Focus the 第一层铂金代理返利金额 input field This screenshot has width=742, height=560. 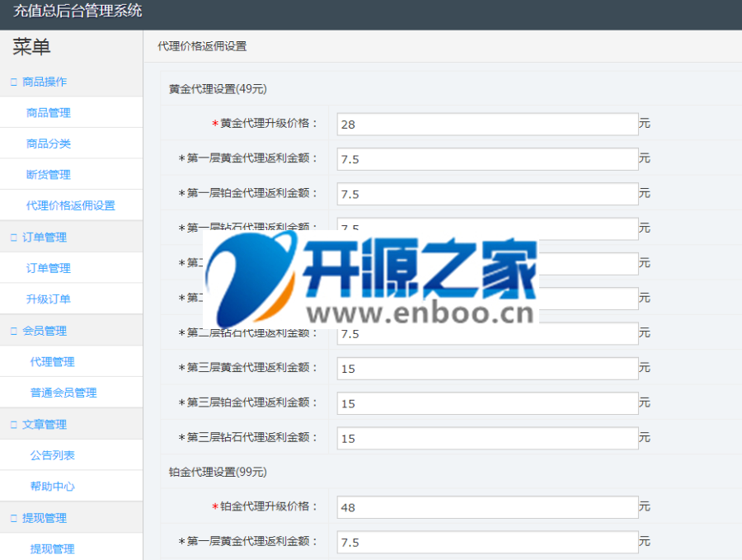(487, 194)
